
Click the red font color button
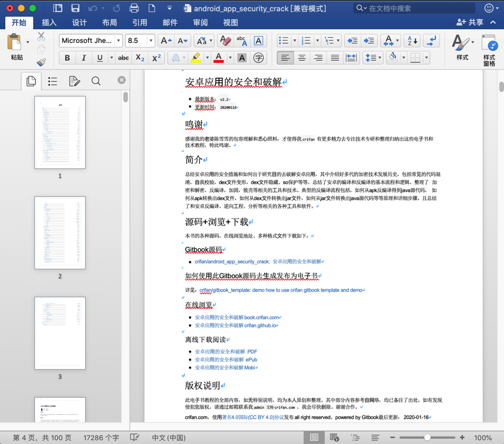[x=219, y=58]
